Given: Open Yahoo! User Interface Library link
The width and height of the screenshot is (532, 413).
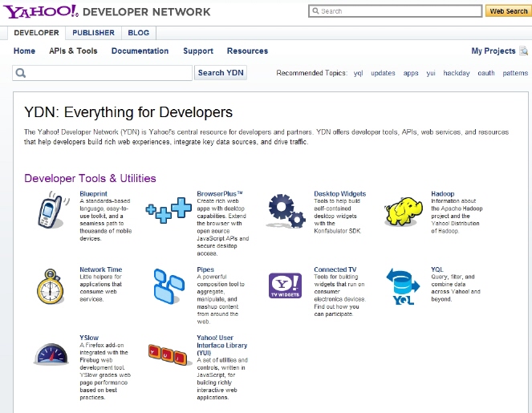Looking at the screenshot, I should click(222, 345).
